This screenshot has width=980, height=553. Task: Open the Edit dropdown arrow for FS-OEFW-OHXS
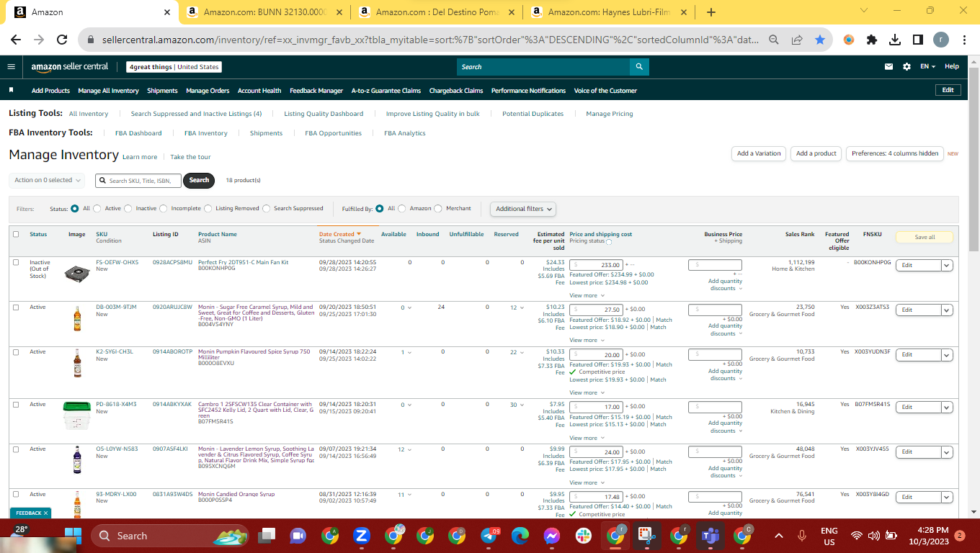(x=947, y=265)
